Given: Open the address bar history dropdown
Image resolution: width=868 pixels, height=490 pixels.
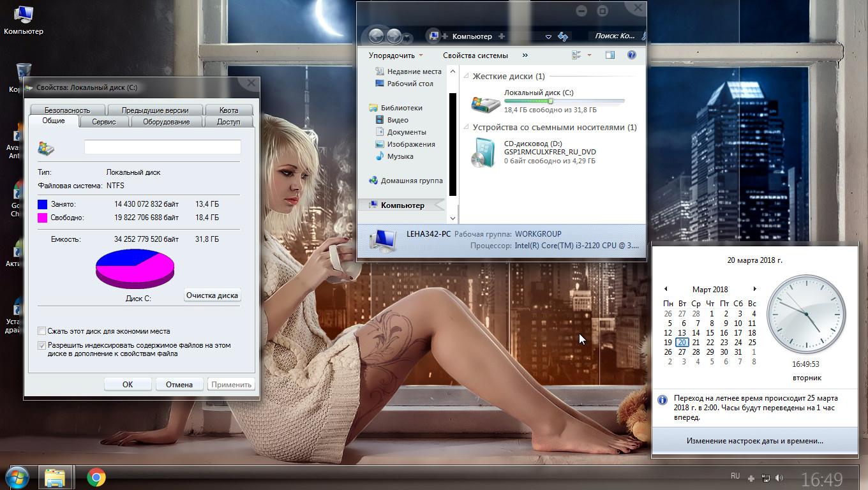Looking at the screenshot, I should (x=548, y=37).
